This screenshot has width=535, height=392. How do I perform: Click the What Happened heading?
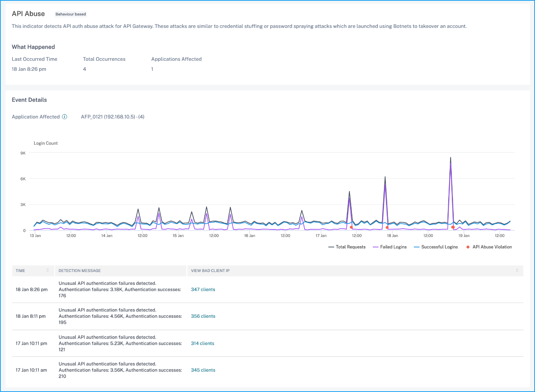(33, 47)
